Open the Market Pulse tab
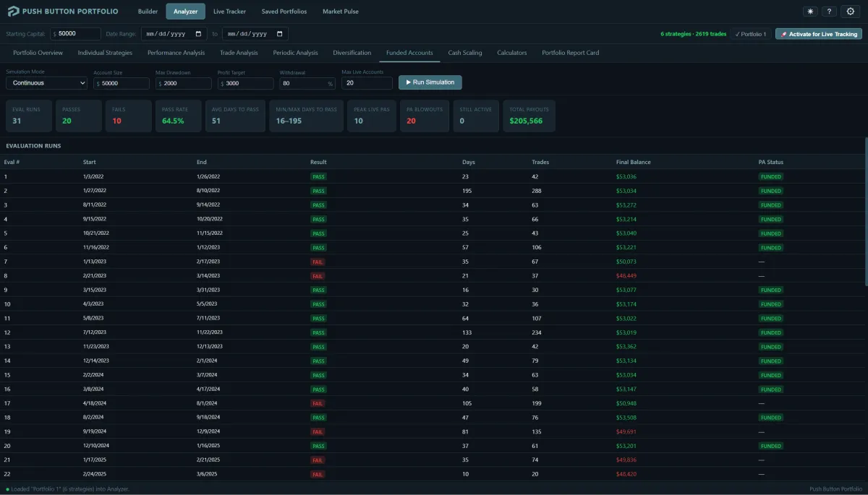Viewport: 868px width, 495px height. click(340, 12)
